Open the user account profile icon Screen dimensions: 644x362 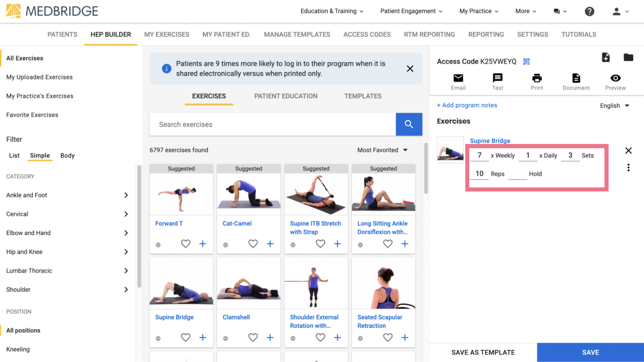616,11
